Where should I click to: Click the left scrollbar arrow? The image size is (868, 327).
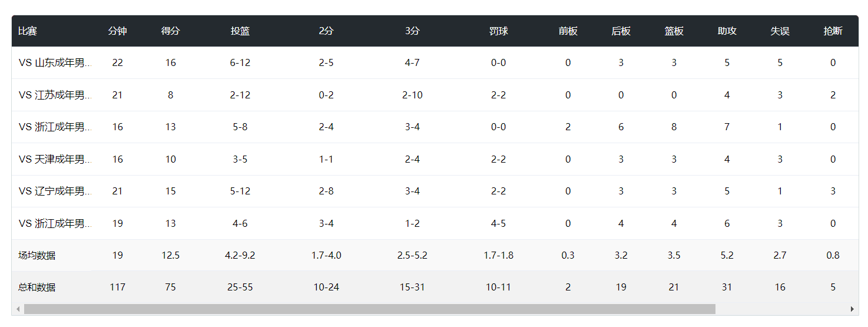tap(18, 309)
